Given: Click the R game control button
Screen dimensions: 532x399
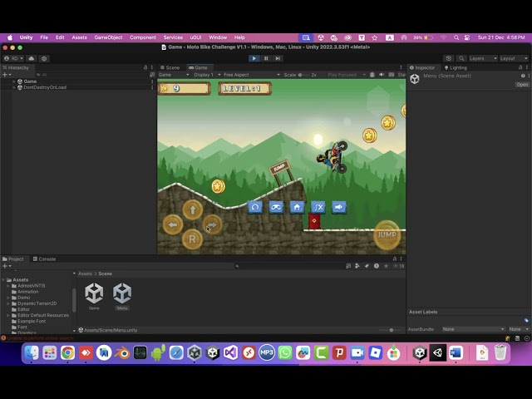Looking at the screenshot, I should [x=192, y=239].
